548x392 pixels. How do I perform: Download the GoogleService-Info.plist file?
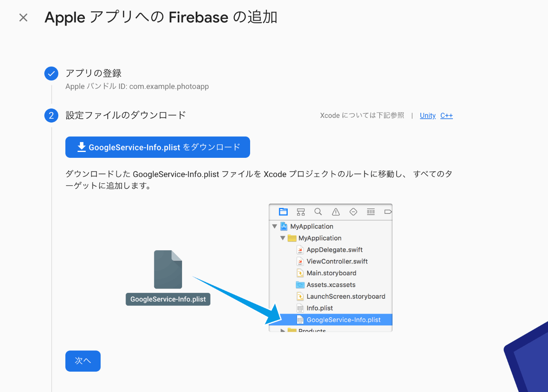click(158, 147)
